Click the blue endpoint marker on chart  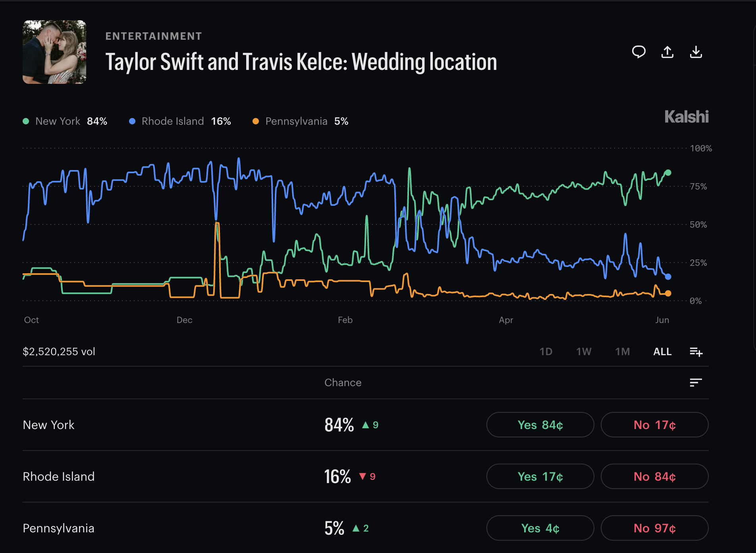pyautogui.click(x=668, y=276)
